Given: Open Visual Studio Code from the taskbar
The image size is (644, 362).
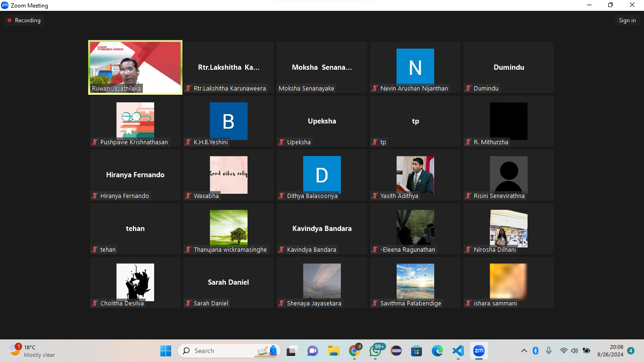Looking at the screenshot, I should coord(458,351).
